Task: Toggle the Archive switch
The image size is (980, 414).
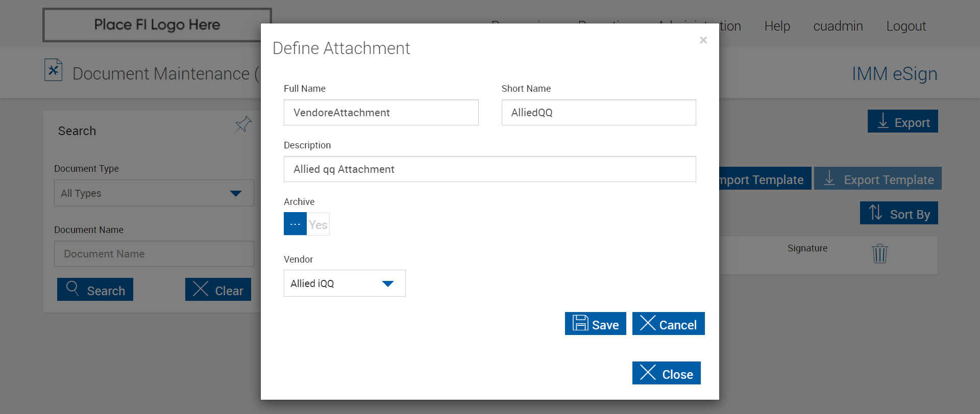Action: tap(306, 224)
